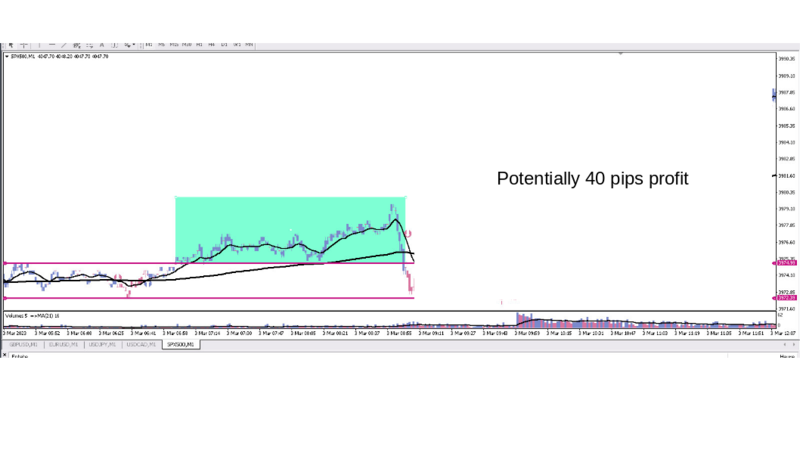
Task: Select the SPX500,M1 chart tab
Action: pyautogui.click(x=181, y=345)
